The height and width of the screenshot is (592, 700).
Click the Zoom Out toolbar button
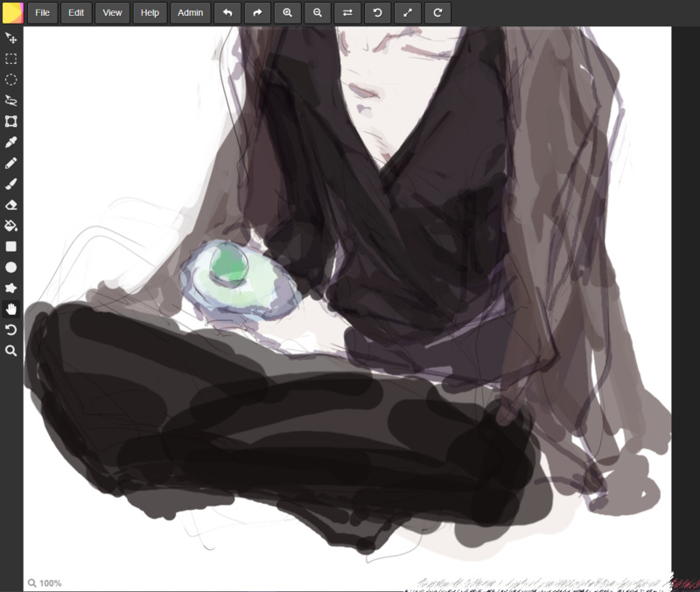(x=318, y=12)
